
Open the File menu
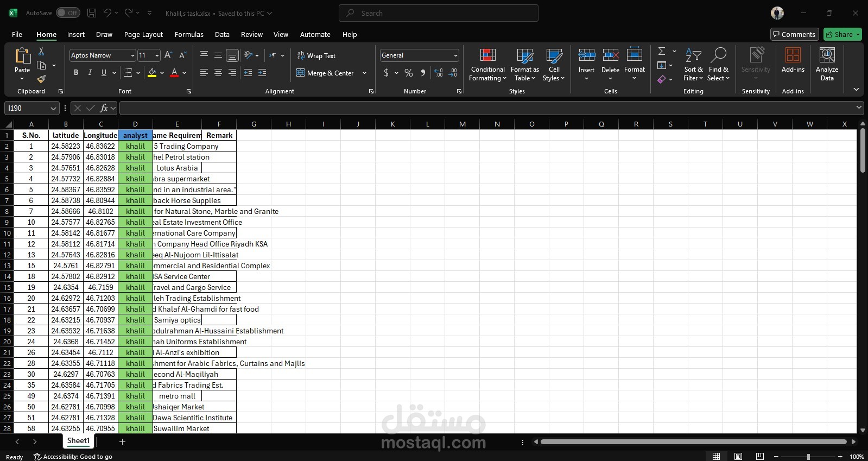17,34
